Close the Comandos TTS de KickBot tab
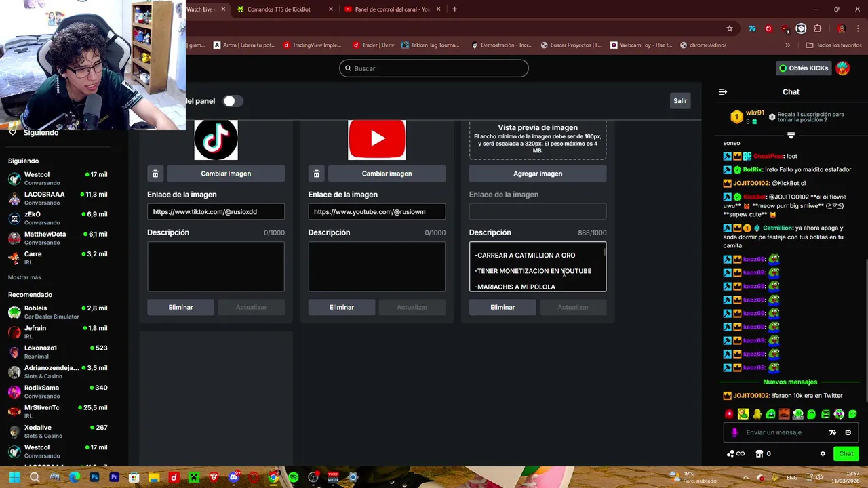Image resolution: width=868 pixels, height=488 pixels. 331,9
